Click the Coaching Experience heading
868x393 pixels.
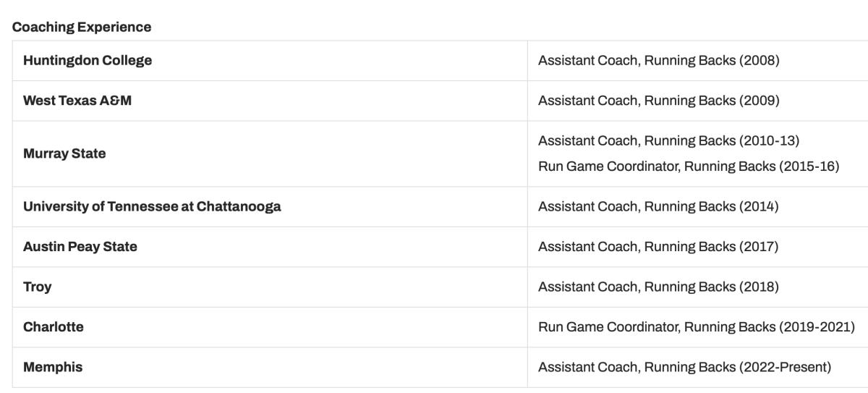[82, 27]
